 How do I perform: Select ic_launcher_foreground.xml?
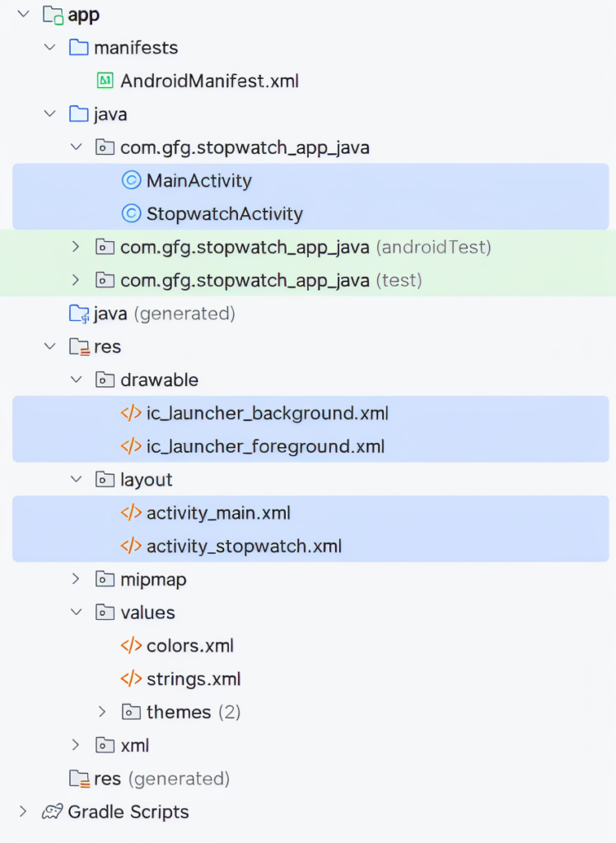click(265, 446)
